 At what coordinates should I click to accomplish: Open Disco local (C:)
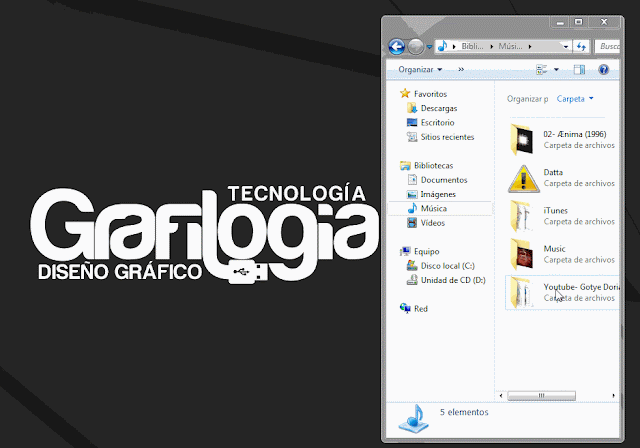pyautogui.click(x=448, y=266)
